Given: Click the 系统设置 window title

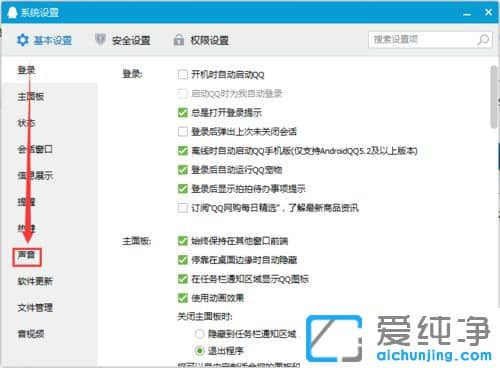Looking at the screenshot, I should pos(40,13).
